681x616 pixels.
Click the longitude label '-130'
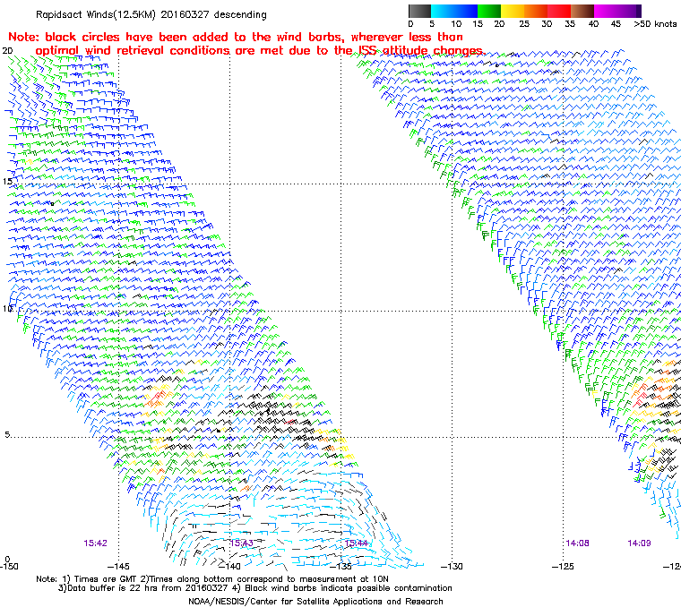(452, 566)
